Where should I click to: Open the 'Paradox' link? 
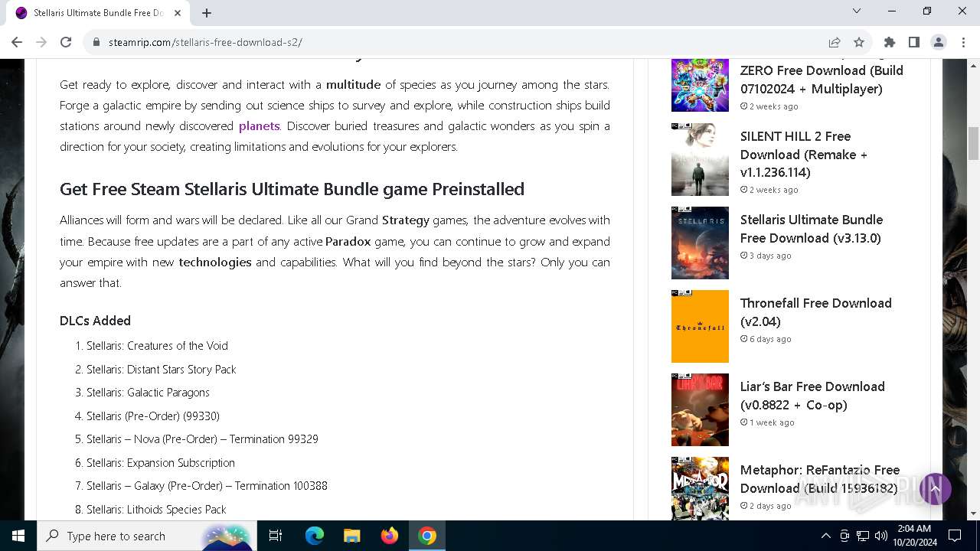point(348,241)
